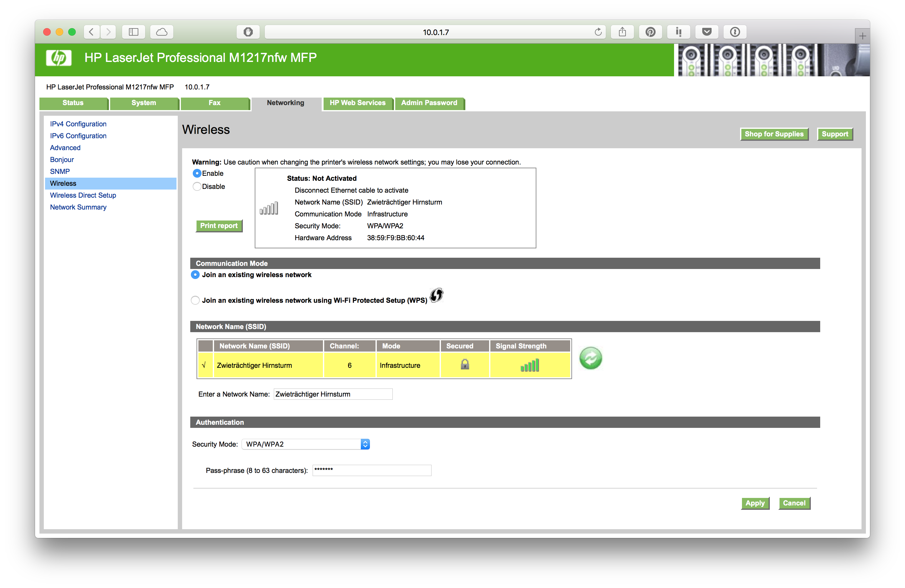905x588 pixels.
Task: Switch to the Networking tab
Action: [x=285, y=103]
